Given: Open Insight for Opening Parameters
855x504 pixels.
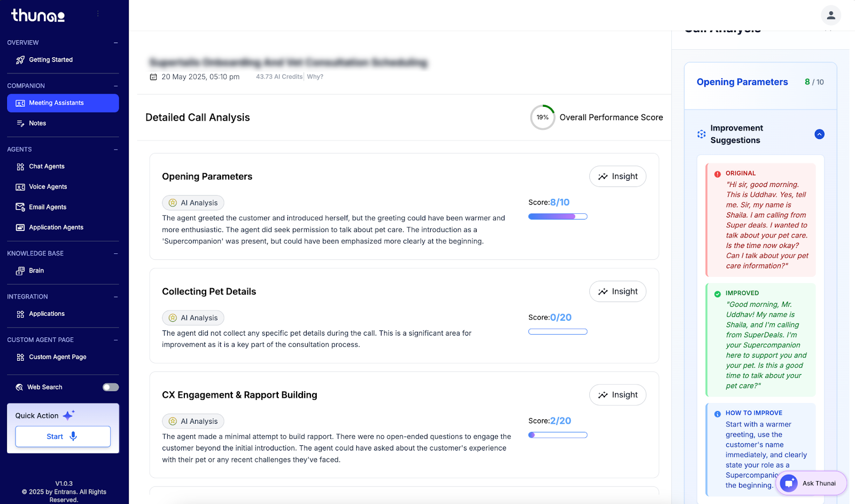Looking at the screenshot, I should pyautogui.click(x=618, y=176).
